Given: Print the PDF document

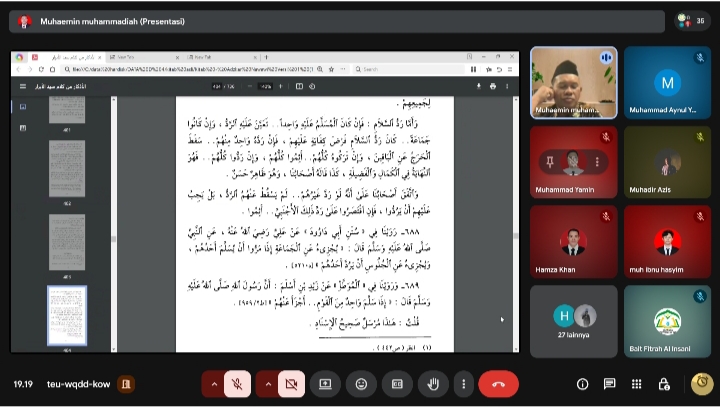Looking at the screenshot, I should click(493, 86).
